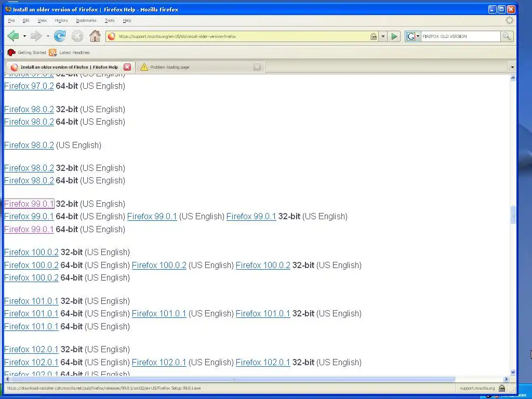
Task: Expand the address bar history dropdown
Action: click(x=383, y=36)
